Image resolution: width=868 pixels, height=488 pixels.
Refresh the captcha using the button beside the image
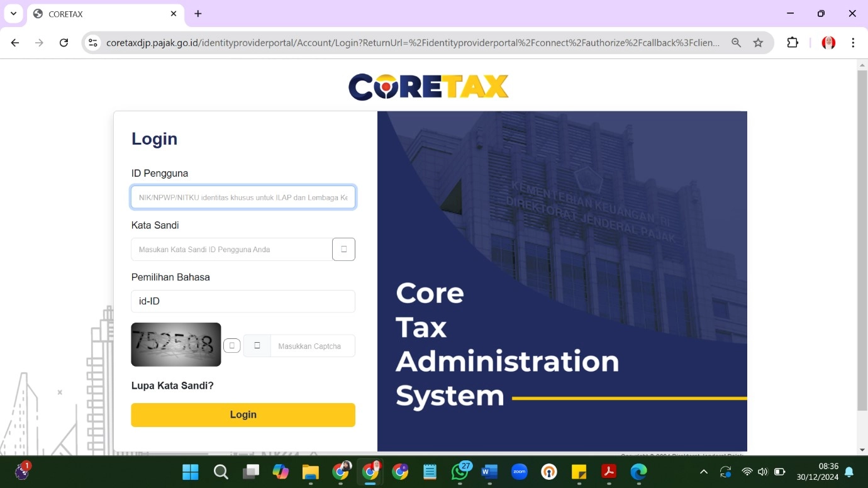pos(231,345)
